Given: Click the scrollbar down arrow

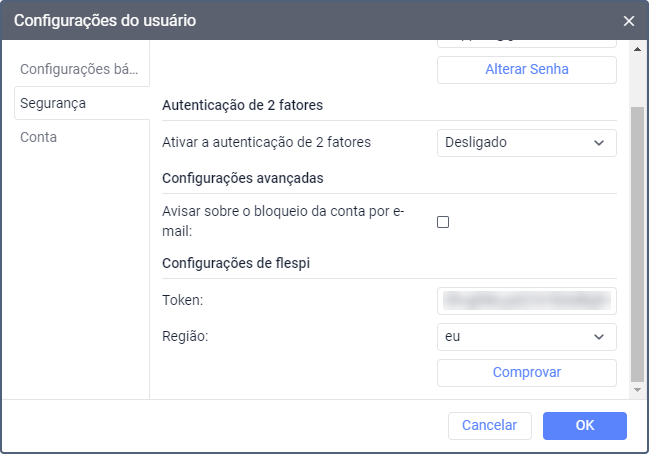Looking at the screenshot, I should pyautogui.click(x=638, y=388).
